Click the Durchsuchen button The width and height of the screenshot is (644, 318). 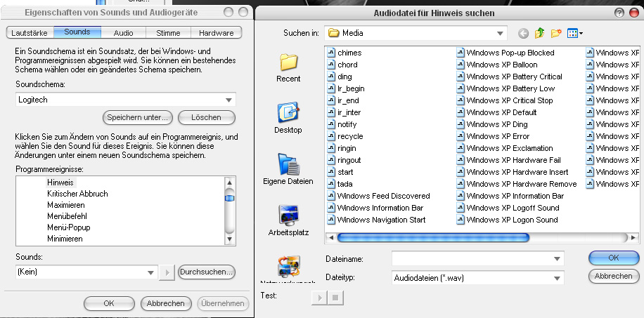click(x=207, y=272)
